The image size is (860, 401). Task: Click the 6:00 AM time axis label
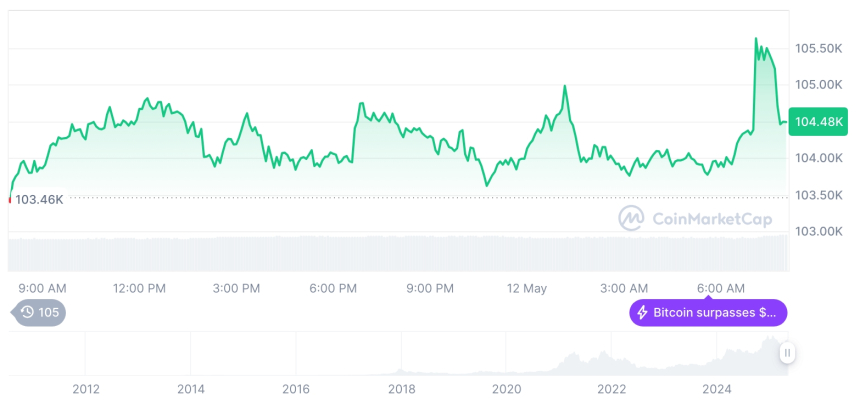pyautogui.click(x=721, y=288)
